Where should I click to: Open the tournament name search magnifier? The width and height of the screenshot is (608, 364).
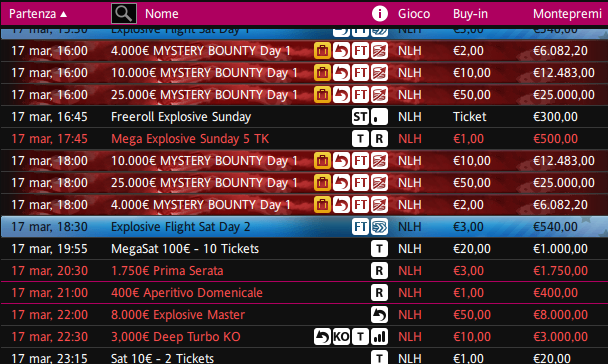point(124,14)
